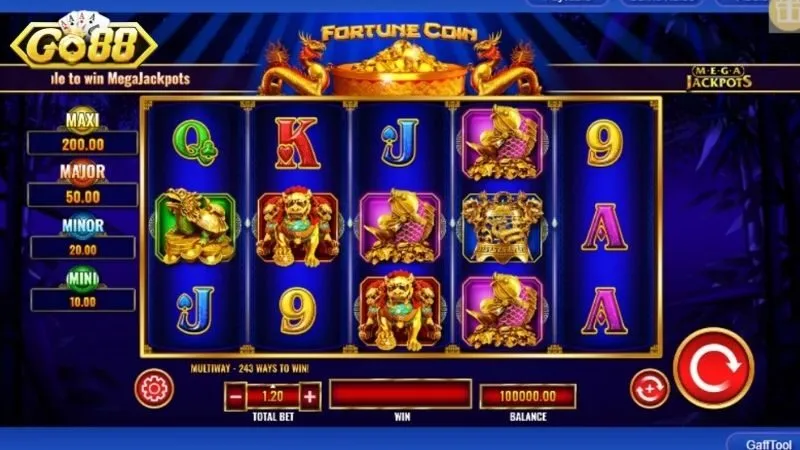Click the total bet value 1.20
Image resolution: width=800 pixels, height=450 pixels.
(x=273, y=396)
